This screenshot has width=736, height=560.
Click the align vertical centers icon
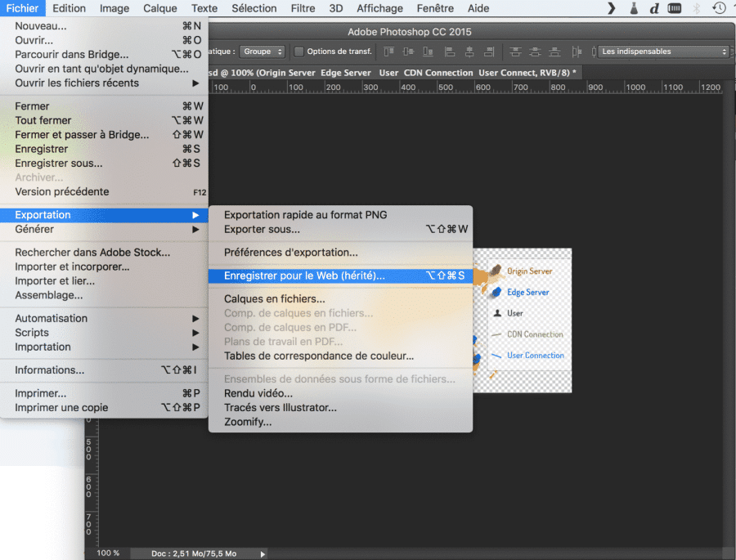tap(408, 52)
